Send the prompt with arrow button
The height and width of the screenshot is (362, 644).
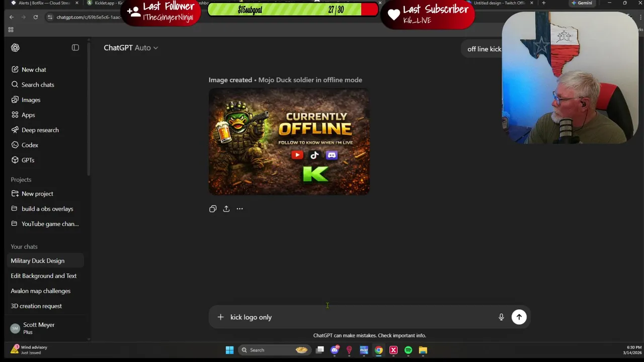(x=519, y=317)
